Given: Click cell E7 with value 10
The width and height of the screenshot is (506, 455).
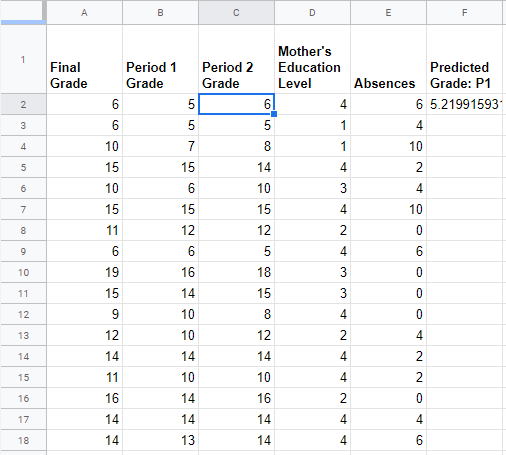Looking at the screenshot, I should coord(388,209).
